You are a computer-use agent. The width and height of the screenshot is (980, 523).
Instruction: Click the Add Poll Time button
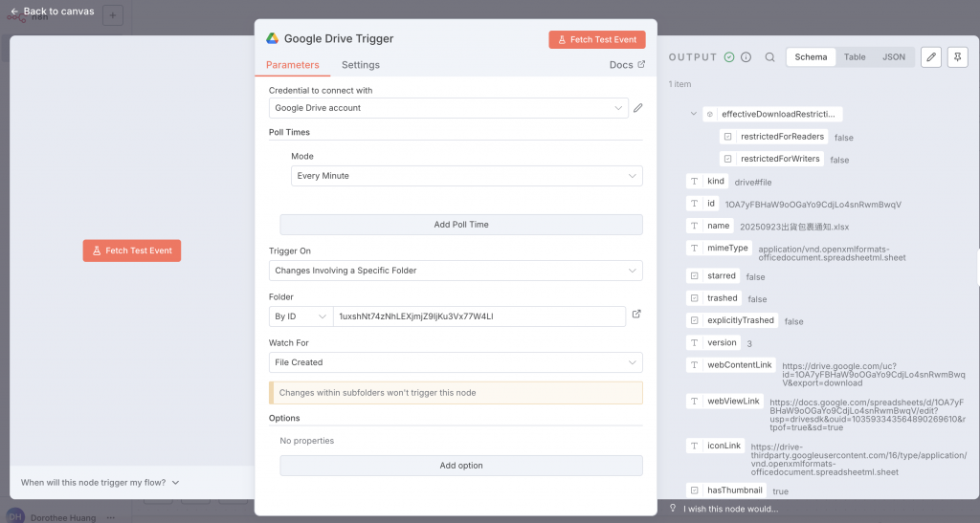coord(461,225)
